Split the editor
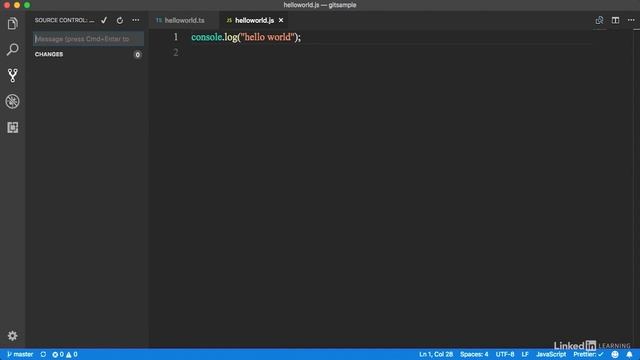640x360 pixels. [x=615, y=20]
